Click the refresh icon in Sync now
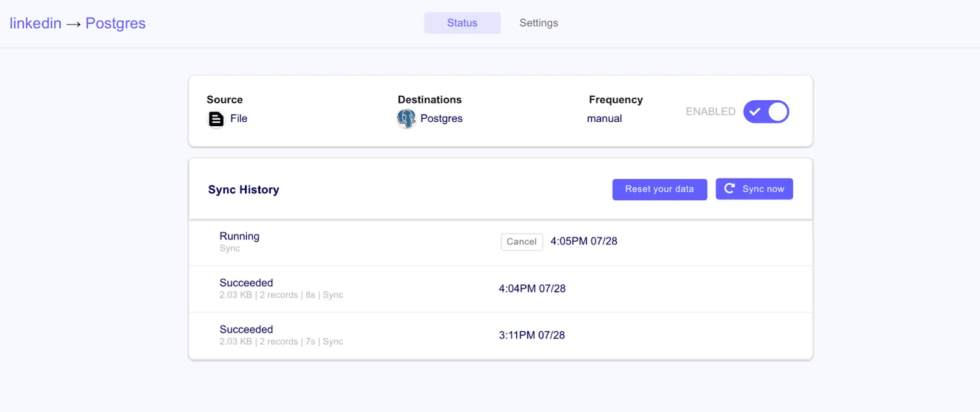The width and height of the screenshot is (980, 412). tap(729, 189)
